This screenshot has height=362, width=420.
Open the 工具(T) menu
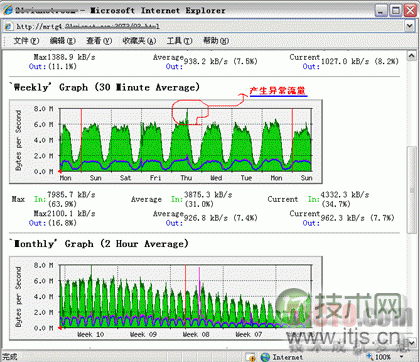click(179, 41)
